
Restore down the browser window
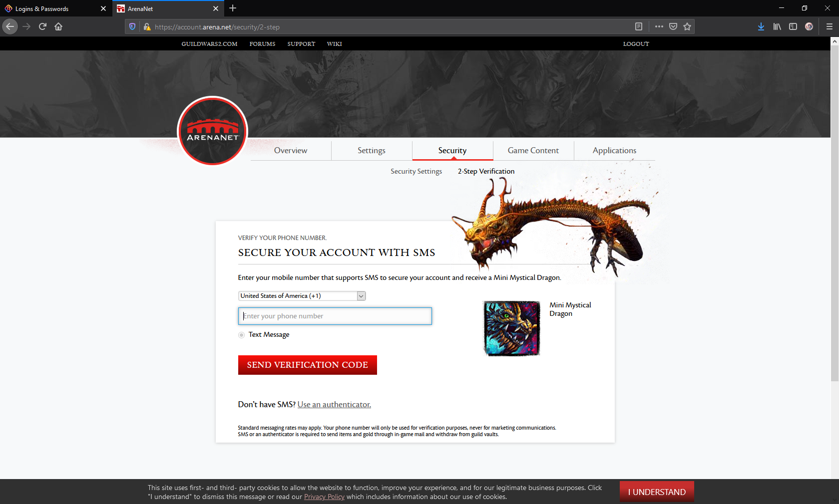click(805, 8)
